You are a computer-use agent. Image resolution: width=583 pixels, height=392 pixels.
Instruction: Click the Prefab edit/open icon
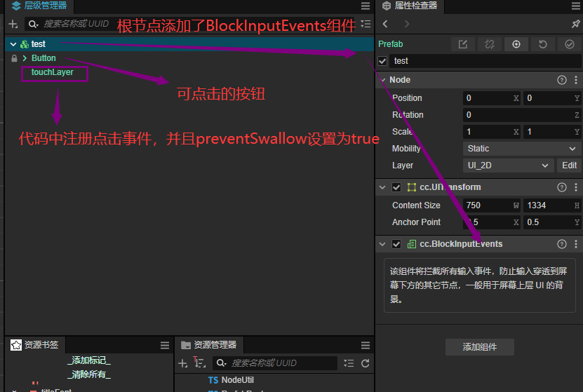click(x=463, y=44)
